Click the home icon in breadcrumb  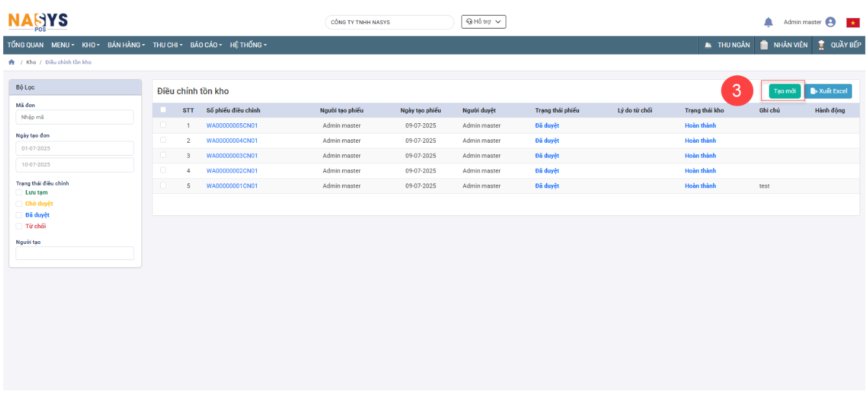tap(11, 62)
